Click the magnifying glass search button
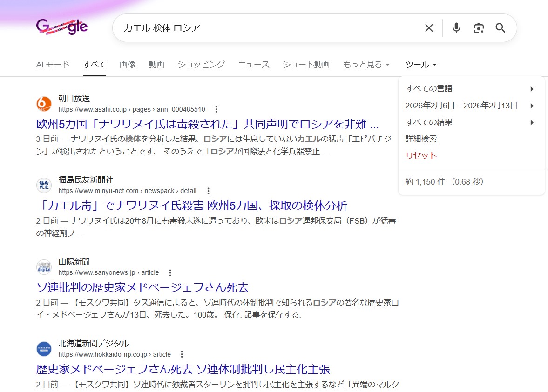548x392 pixels. (501, 28)
